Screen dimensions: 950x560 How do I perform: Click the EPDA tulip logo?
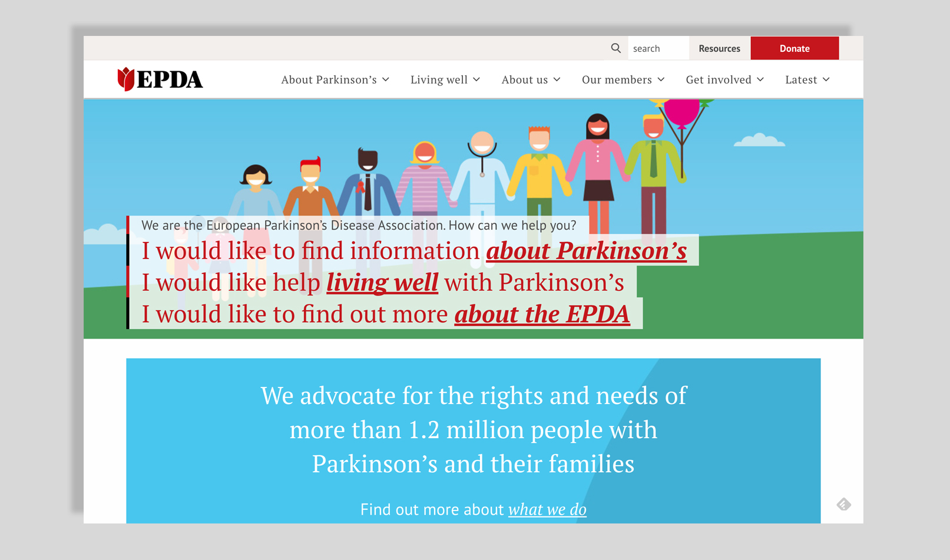pyautogui.click(x=160, y=79)
